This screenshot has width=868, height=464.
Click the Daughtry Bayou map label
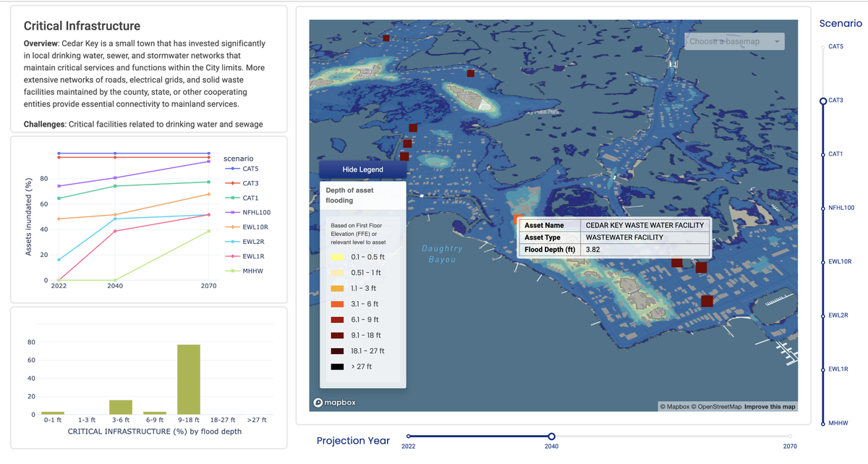[442, 254]
